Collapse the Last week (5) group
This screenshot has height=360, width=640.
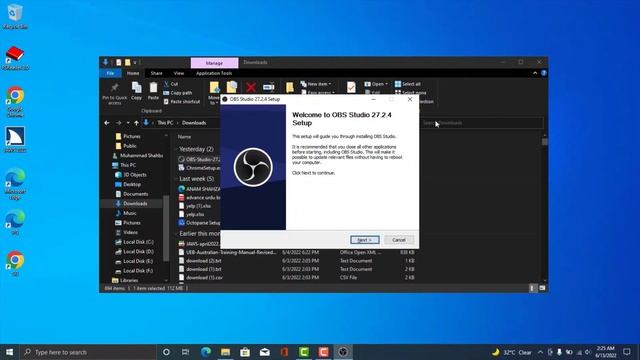(x=176, y=179)
